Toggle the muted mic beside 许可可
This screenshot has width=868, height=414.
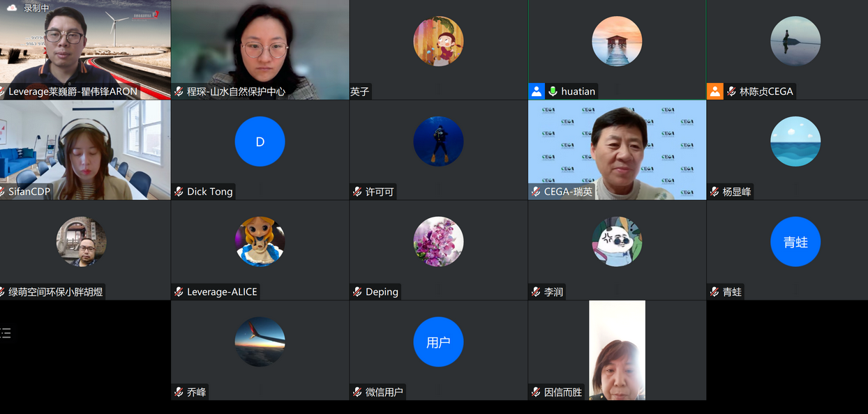[x=356, y=191]
